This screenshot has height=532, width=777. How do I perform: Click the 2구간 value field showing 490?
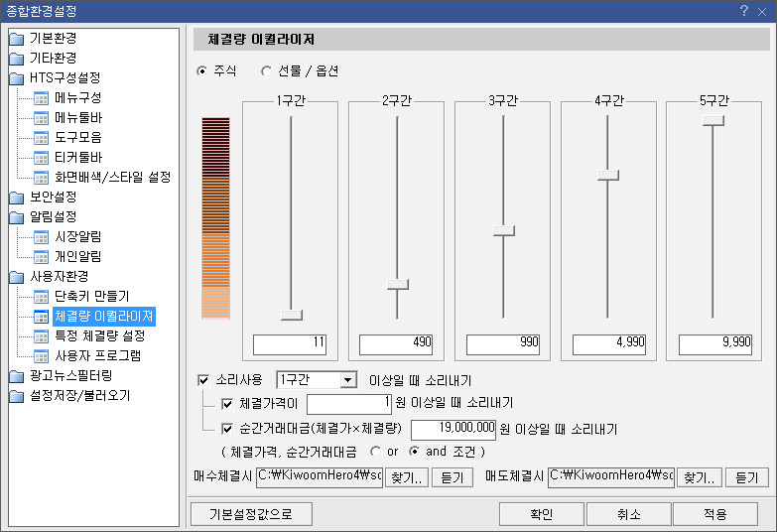[396, 344]
